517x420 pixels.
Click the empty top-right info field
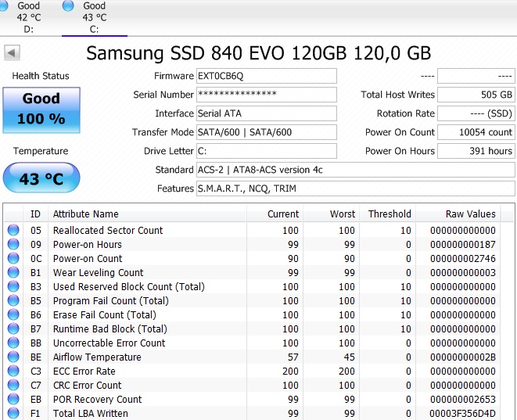click(x=476, y=76)
